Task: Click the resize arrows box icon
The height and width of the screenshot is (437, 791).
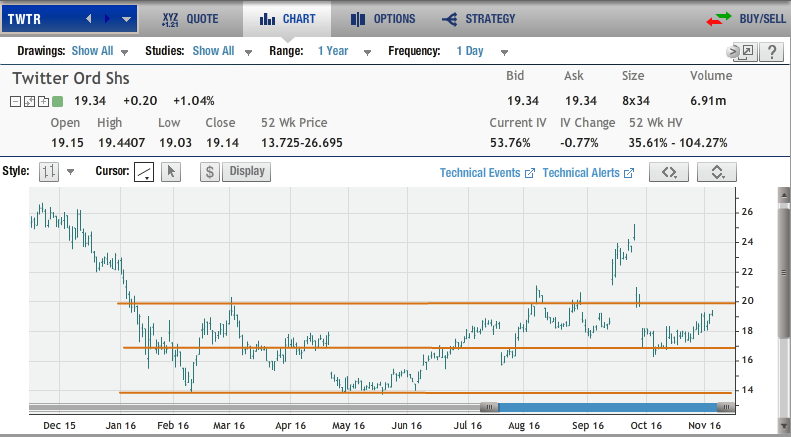Action: pyautogui.click(x=30, y=101)
